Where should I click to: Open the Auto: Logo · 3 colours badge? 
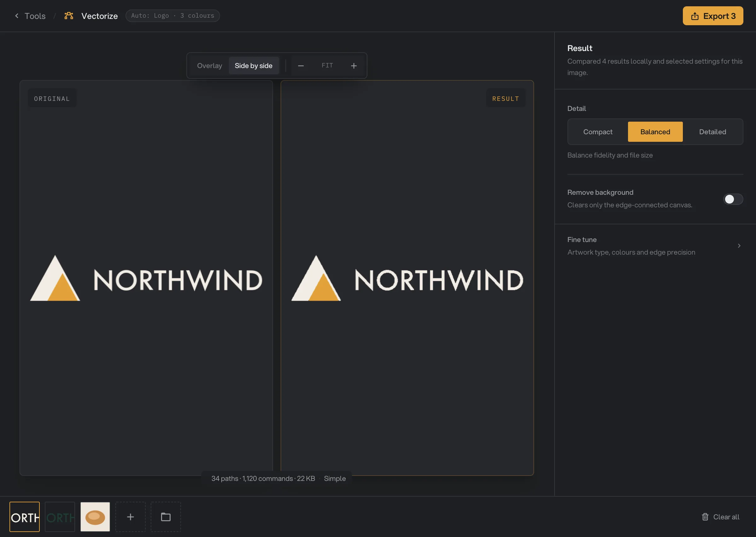click(x=173, y=15)
